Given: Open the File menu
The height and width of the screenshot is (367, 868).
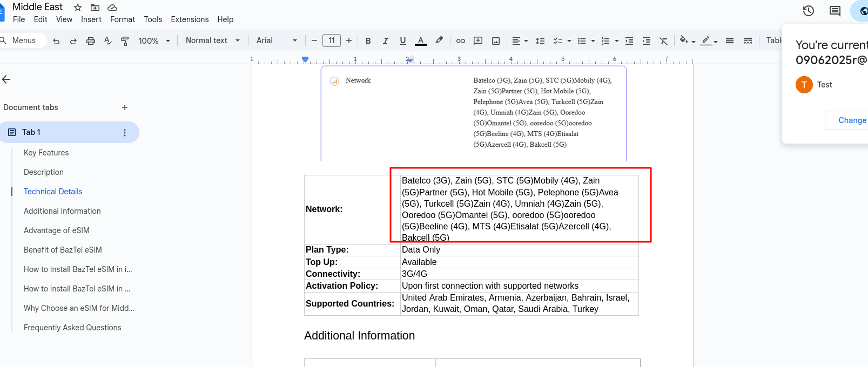Looking at the screenshot, I should [19, 19].
